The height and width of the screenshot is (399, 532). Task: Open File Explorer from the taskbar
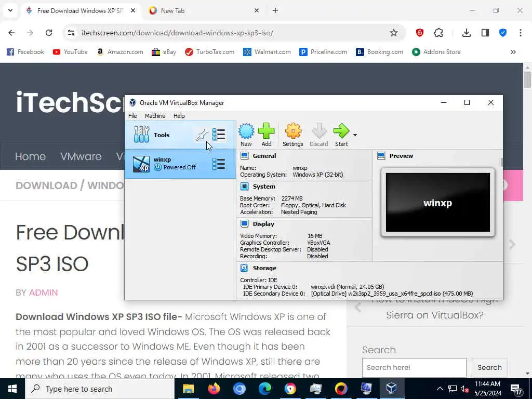pos(188,389)
